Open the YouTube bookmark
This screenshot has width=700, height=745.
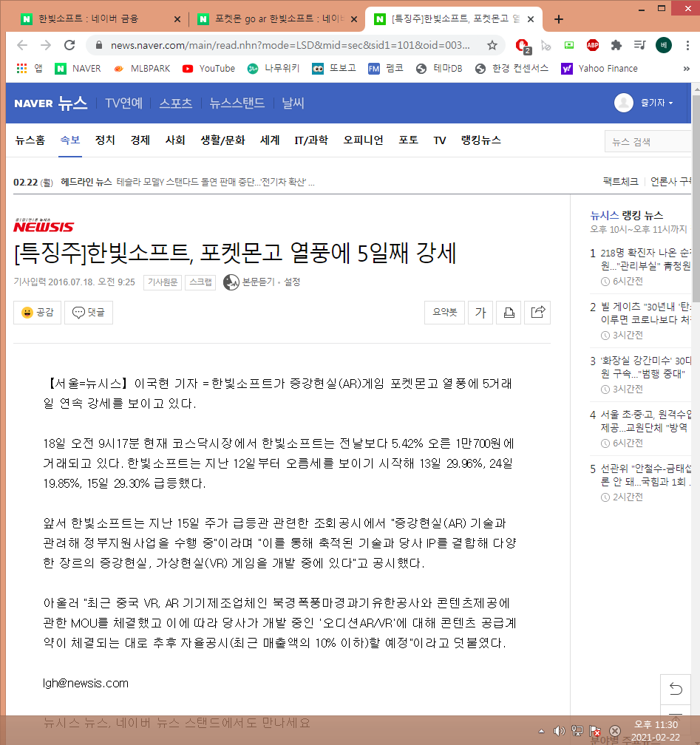click(x=209, y=69)
